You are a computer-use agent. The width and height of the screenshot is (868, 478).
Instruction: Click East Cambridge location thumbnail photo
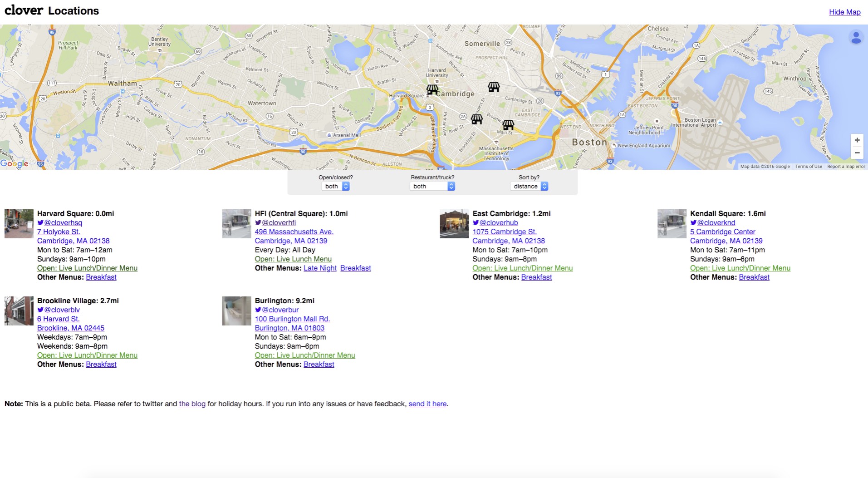coord(454,224)
